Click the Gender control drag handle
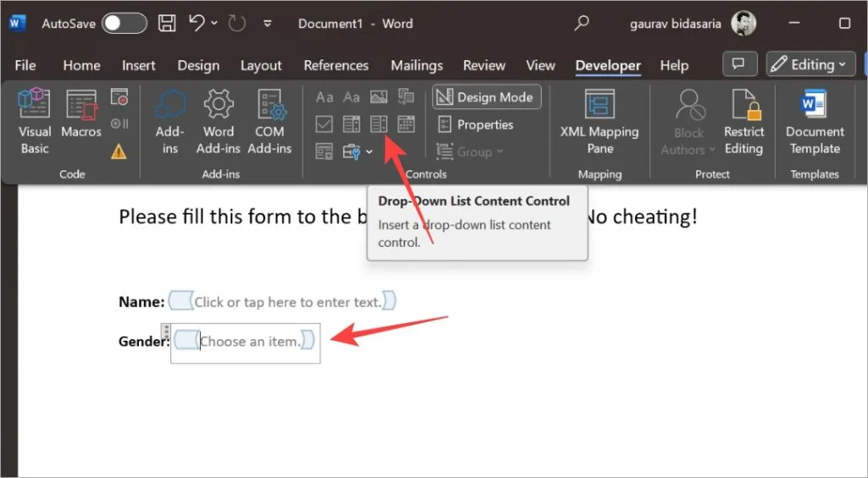The image size is (868, 478). tap(166, 331)
